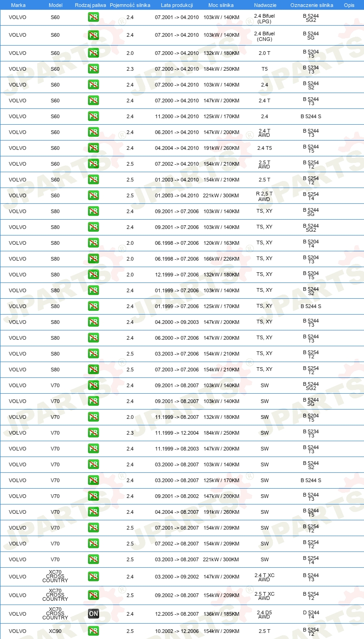Select the S60 2.4 T5 body cell
The image size is (364, 639).
coord(264,148)
